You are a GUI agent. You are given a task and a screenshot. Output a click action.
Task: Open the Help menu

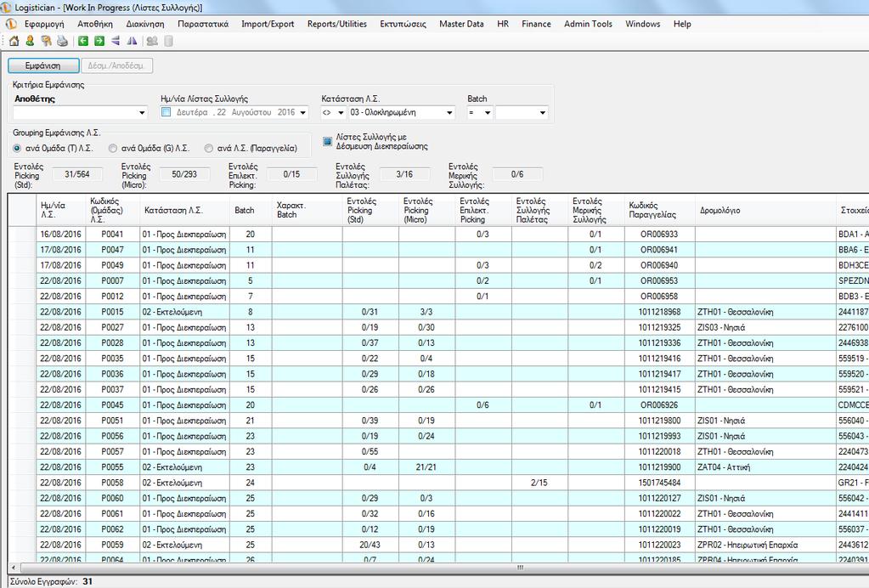[682, 25]
